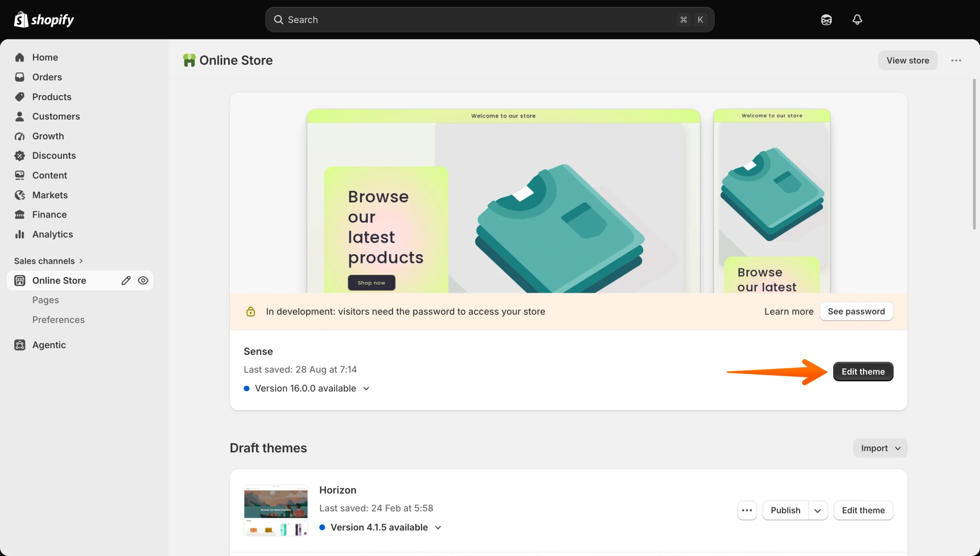Click the eye icon to view online store
This screenshot has height=556, width=980.
point(143,280)
